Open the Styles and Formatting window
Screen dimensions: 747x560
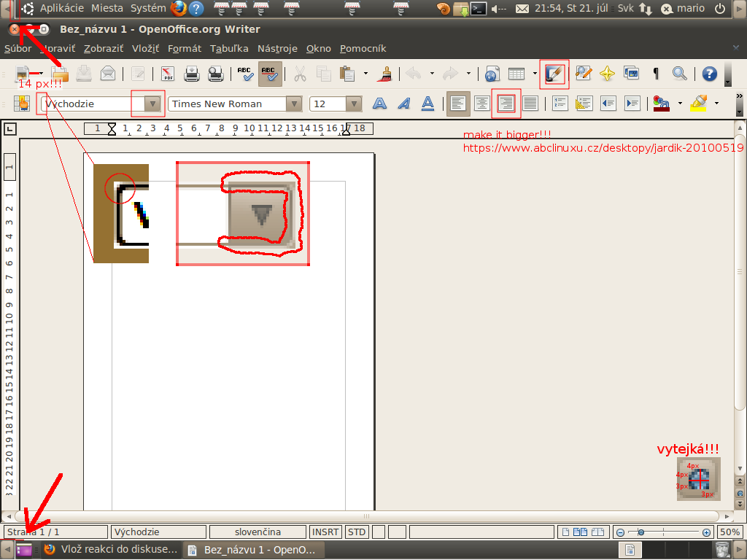point(22,104)
